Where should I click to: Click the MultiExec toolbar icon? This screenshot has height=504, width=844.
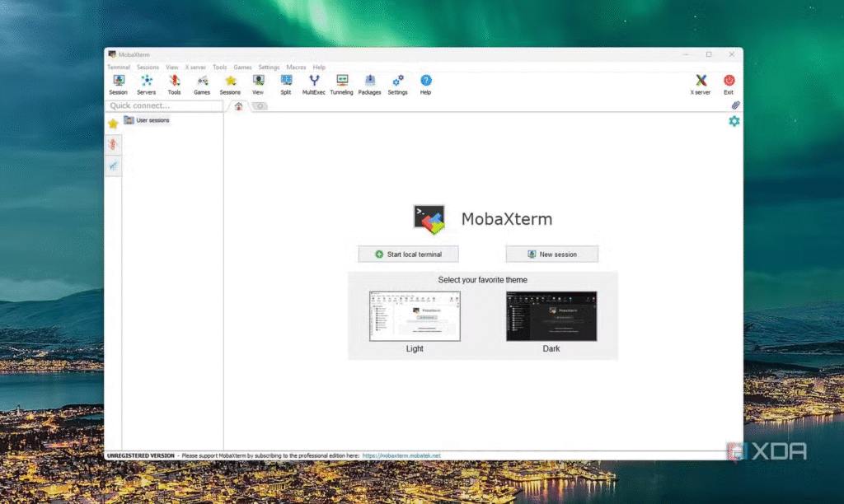[314, 83]
